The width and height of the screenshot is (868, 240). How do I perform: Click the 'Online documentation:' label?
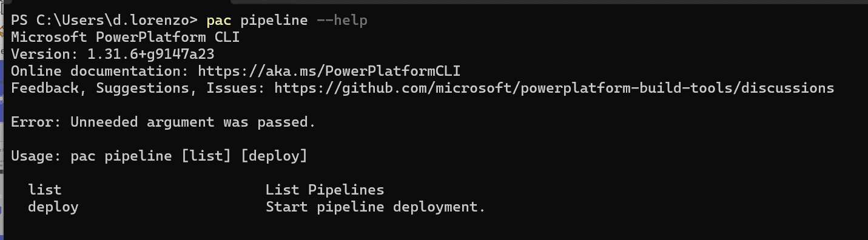pyautogui.click(x=100, y=71)
